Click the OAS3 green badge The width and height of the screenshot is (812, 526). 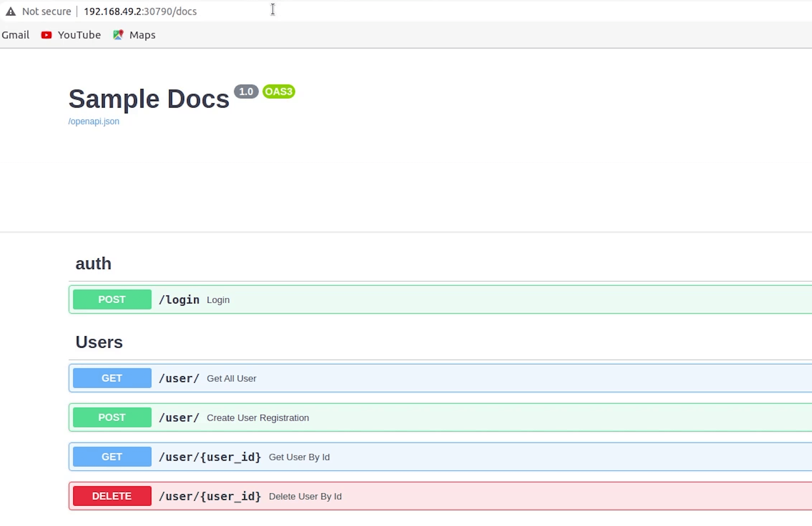coord(279,91)
